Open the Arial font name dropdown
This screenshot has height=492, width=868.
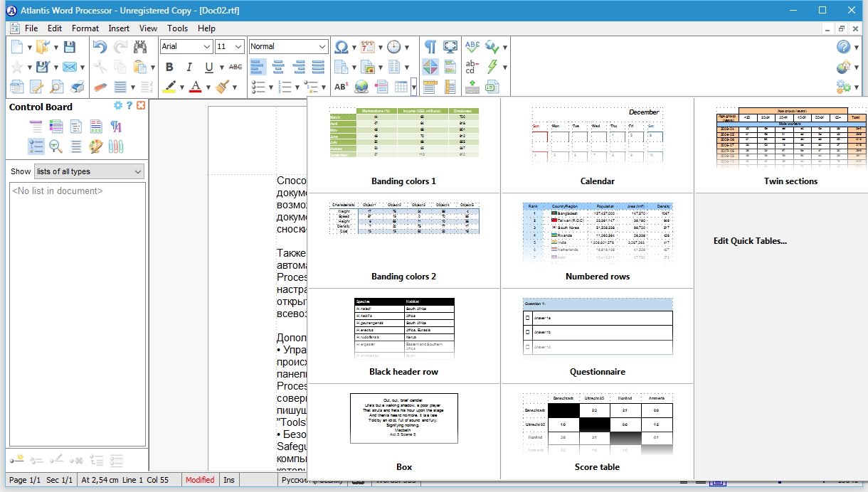[207, 47]
